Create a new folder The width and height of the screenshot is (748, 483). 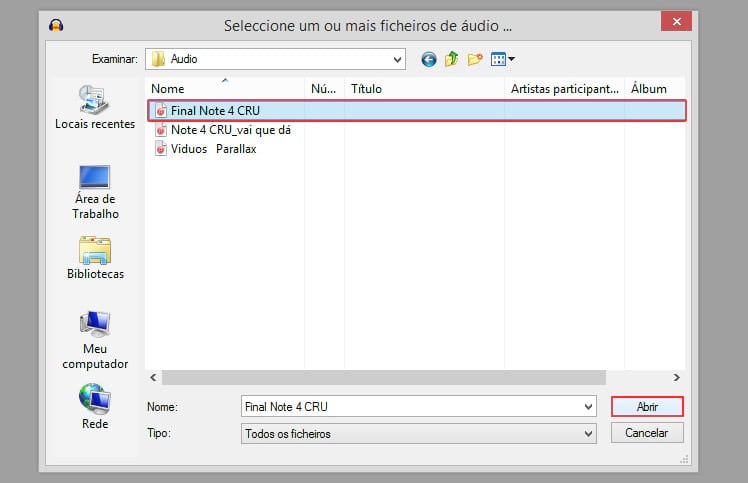point(475,59)
